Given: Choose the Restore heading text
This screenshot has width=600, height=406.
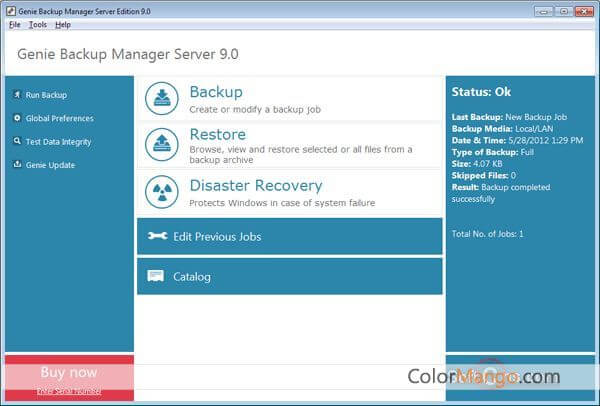Looking at the screenshot, I should point(217,134).
